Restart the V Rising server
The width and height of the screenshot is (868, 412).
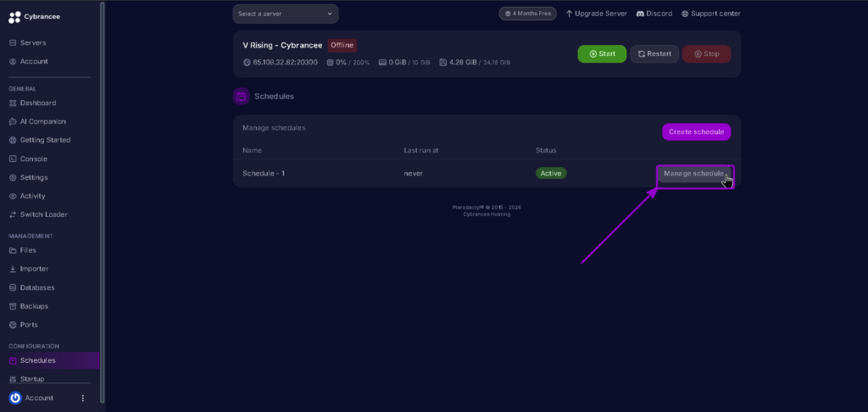pos(654,54)
